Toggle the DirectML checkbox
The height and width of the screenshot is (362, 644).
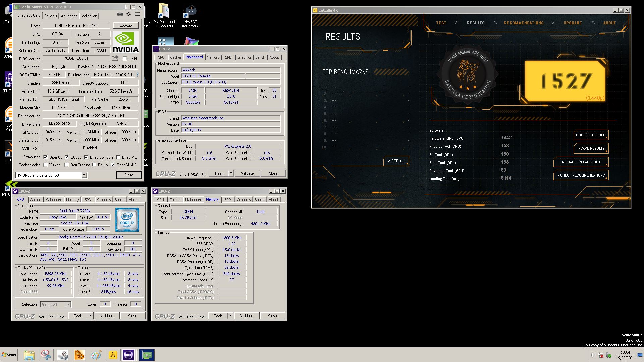pos(118,157)
